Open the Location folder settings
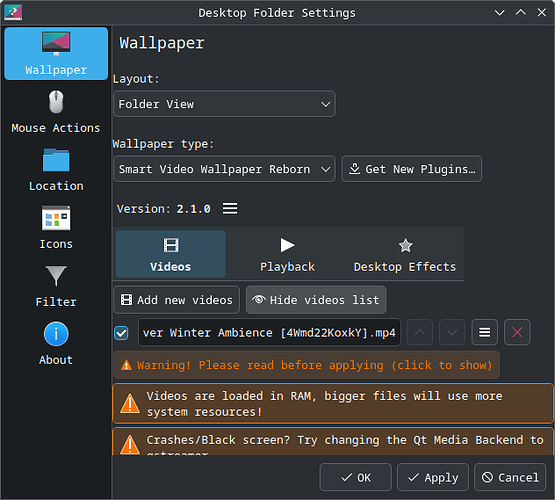 56,170
